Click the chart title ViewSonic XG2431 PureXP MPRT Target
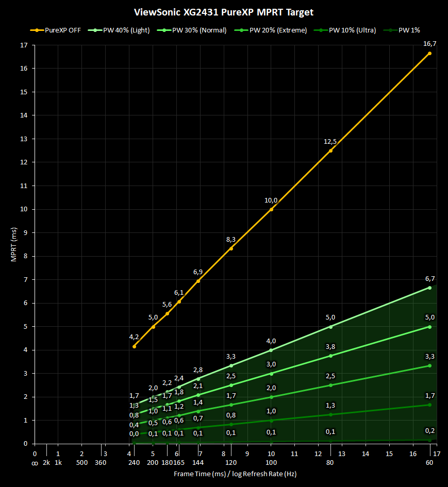This screenshot has width=448, height=487. point(224,11)
